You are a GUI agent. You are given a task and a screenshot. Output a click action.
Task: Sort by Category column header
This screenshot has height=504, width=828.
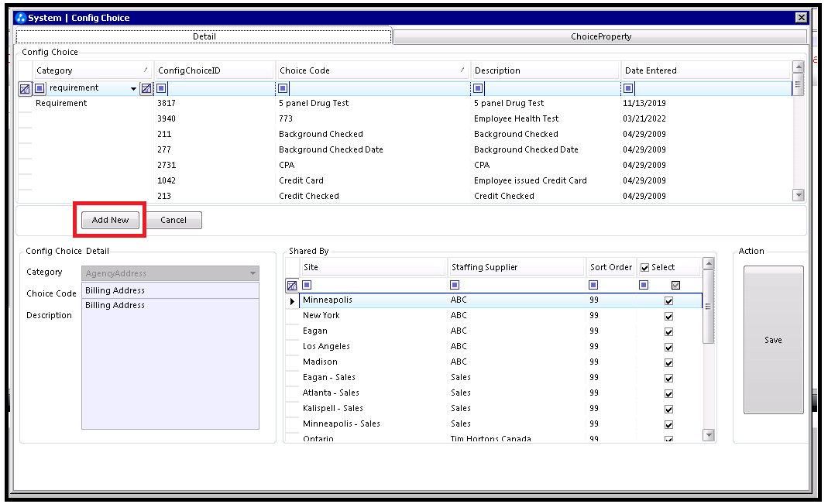tap(93, 70)
